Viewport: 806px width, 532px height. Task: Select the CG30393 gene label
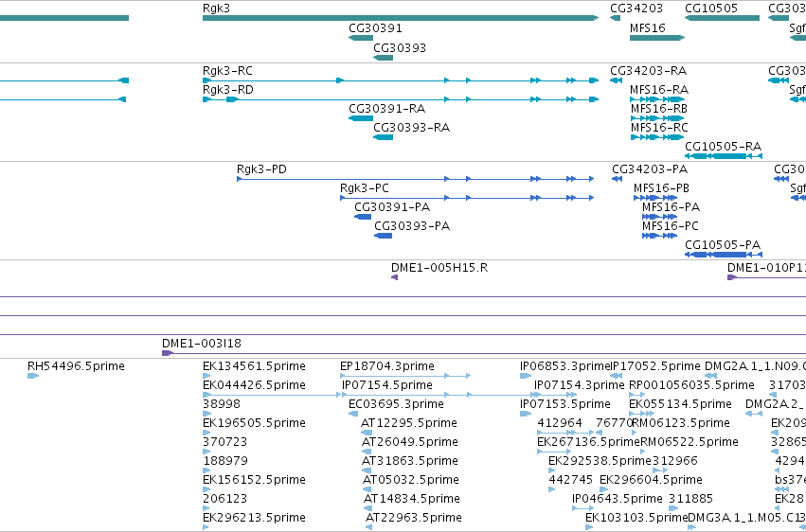point(400,48)
